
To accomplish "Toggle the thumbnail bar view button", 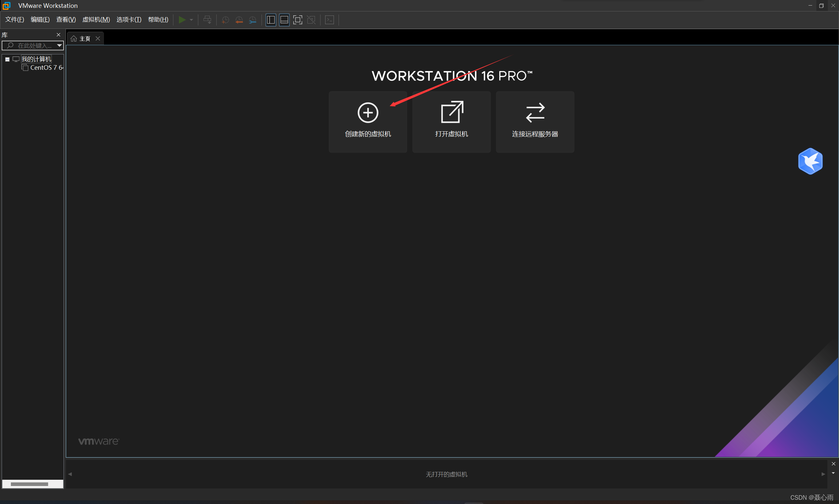I will click(x=284, y=20).
